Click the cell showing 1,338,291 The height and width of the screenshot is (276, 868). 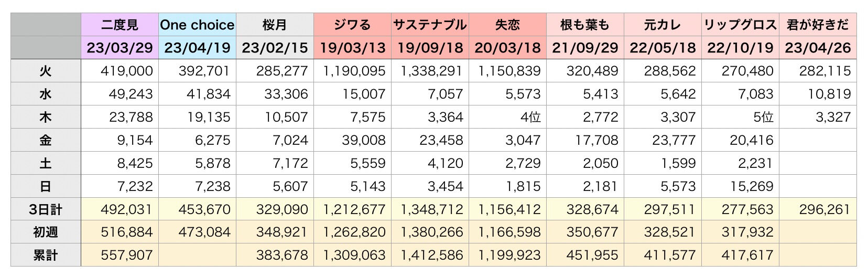[430, 71]
